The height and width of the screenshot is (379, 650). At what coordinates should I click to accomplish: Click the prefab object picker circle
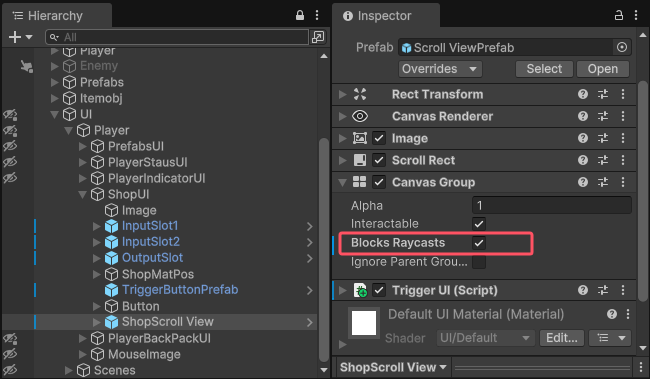pos(622,47)
